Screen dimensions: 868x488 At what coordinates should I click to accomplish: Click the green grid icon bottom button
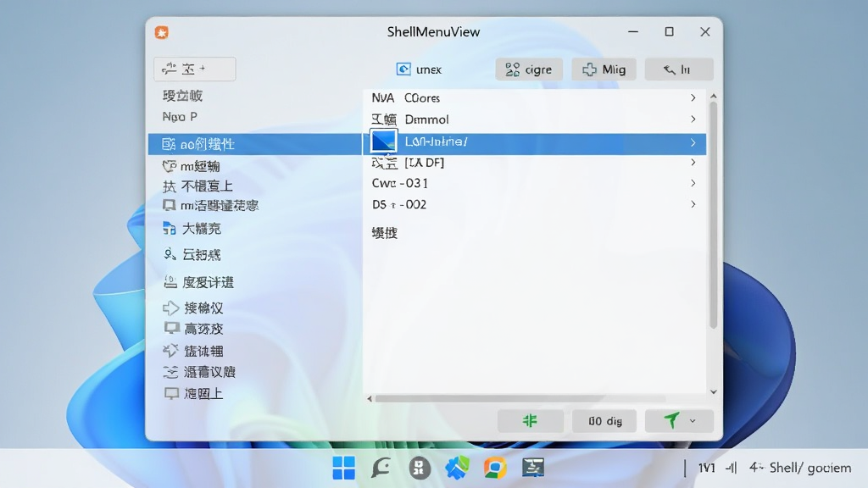(530, 421)
